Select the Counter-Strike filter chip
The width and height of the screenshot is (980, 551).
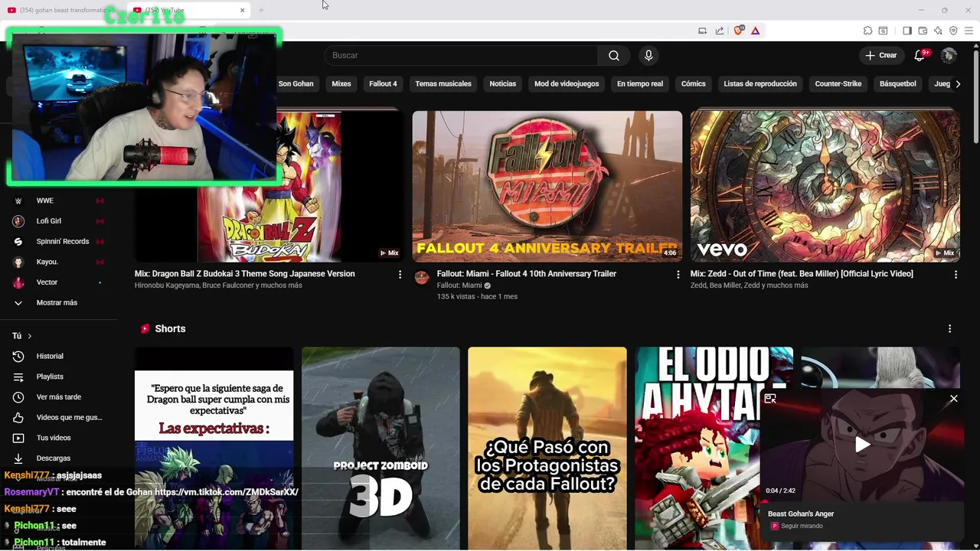coord(838,83)
